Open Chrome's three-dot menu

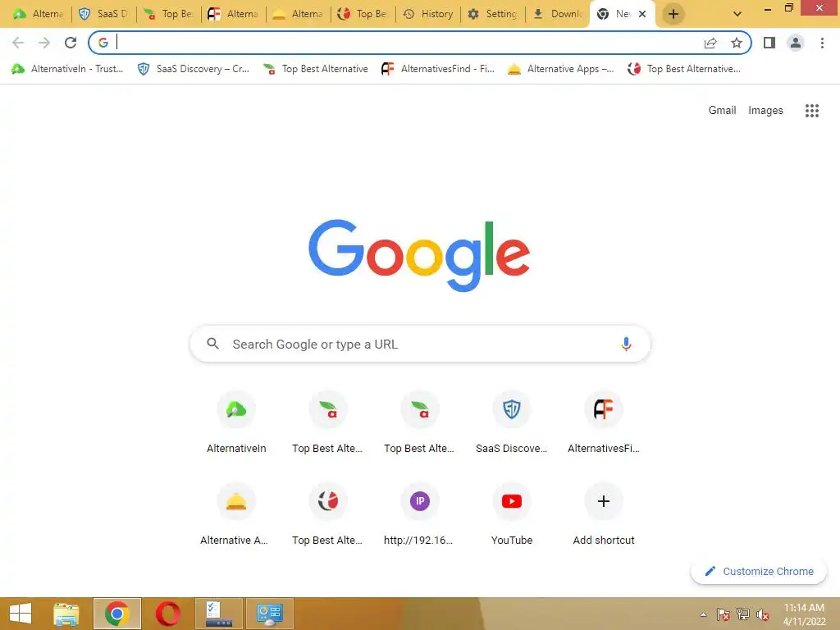pos(822,43)
